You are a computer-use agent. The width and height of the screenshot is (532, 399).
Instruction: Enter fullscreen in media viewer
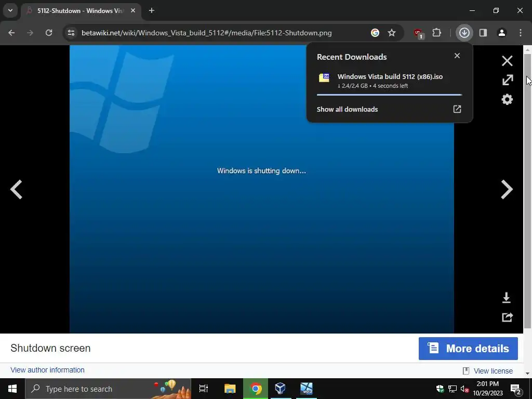point(508,80)
